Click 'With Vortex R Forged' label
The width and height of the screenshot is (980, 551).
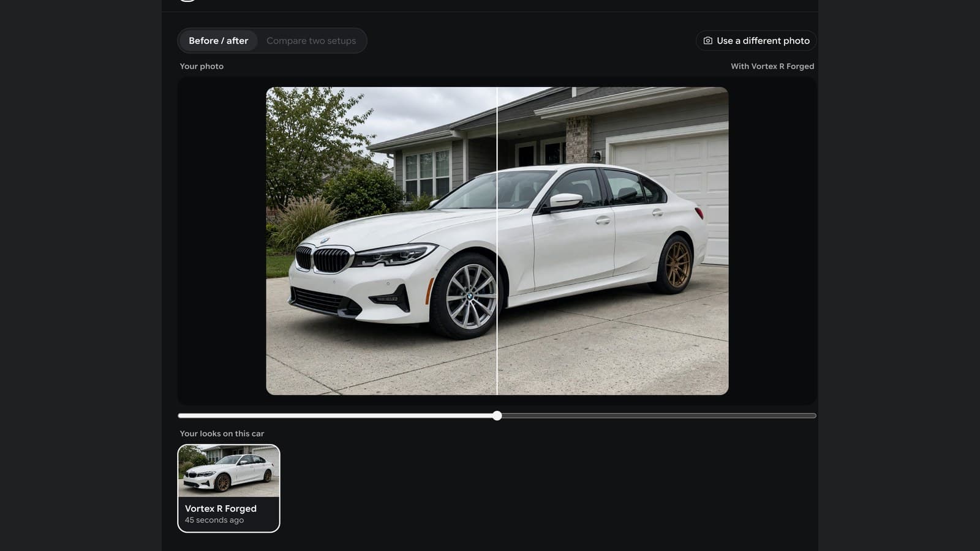tap(772, 66)
